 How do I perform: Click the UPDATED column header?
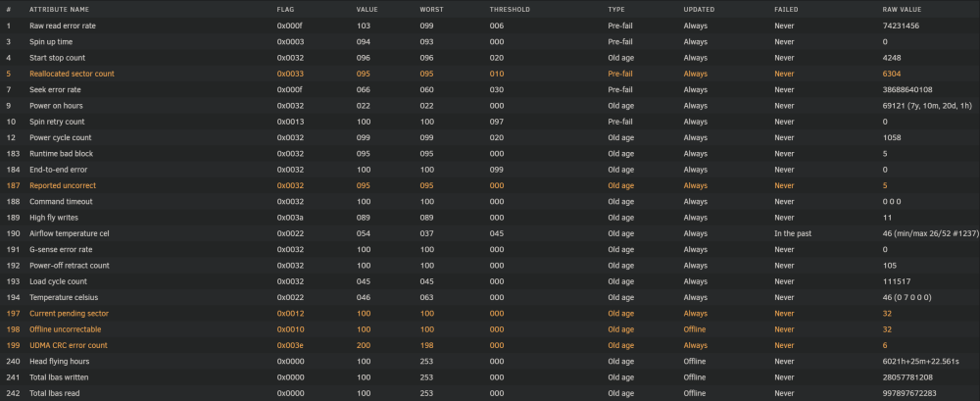(700, 10)
